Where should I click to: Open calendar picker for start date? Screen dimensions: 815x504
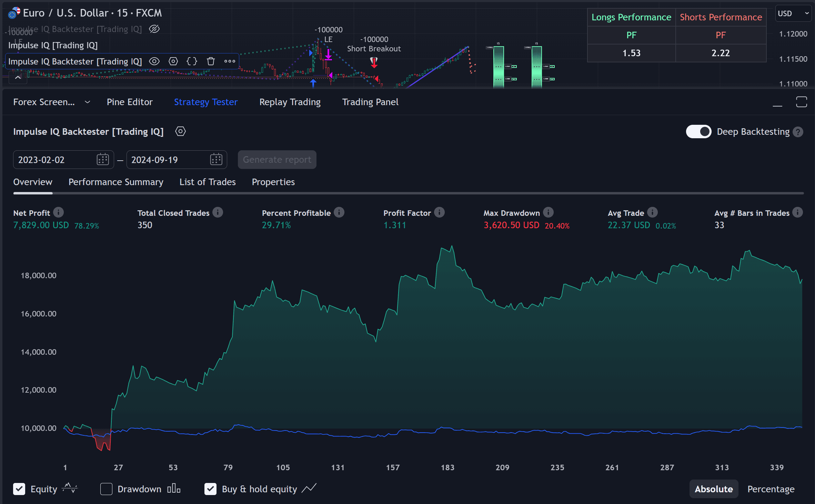coord(103,160)
